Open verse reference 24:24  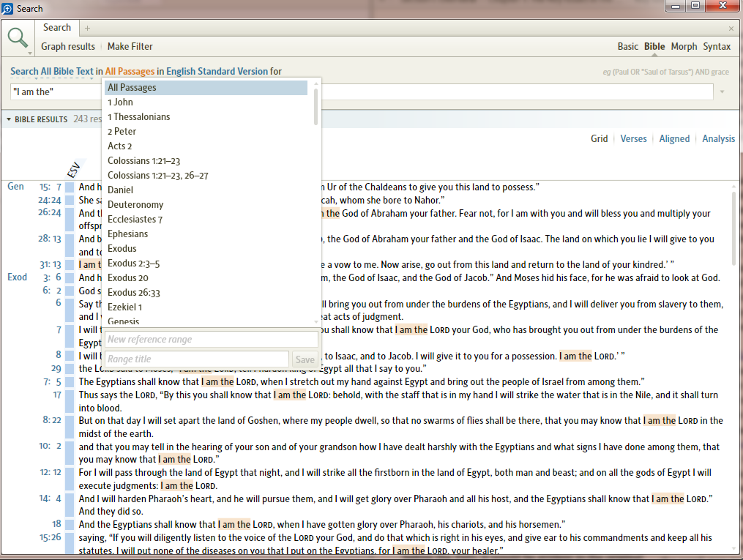[50, 201]
